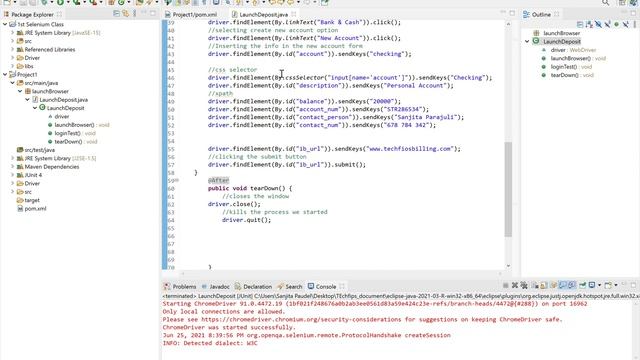This screenshot has height=360, width=640.
Task: Open the Java perspective icon at top right
Action: point(633,2)
